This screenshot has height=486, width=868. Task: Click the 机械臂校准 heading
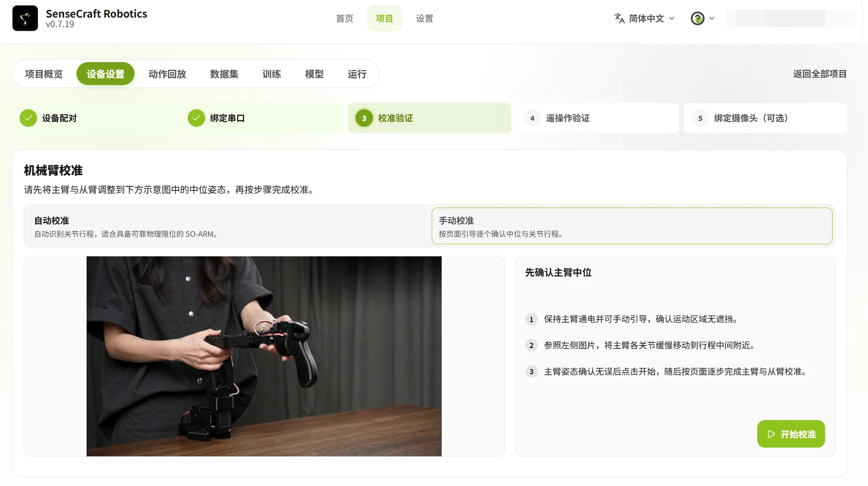pyautogui.click(x=53, y=171)
